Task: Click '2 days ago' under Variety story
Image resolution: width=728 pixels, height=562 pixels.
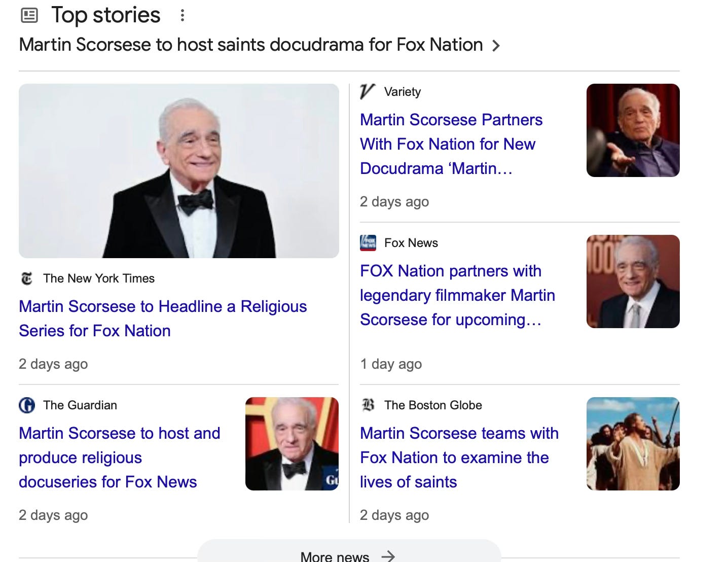Action: (394, 202)
